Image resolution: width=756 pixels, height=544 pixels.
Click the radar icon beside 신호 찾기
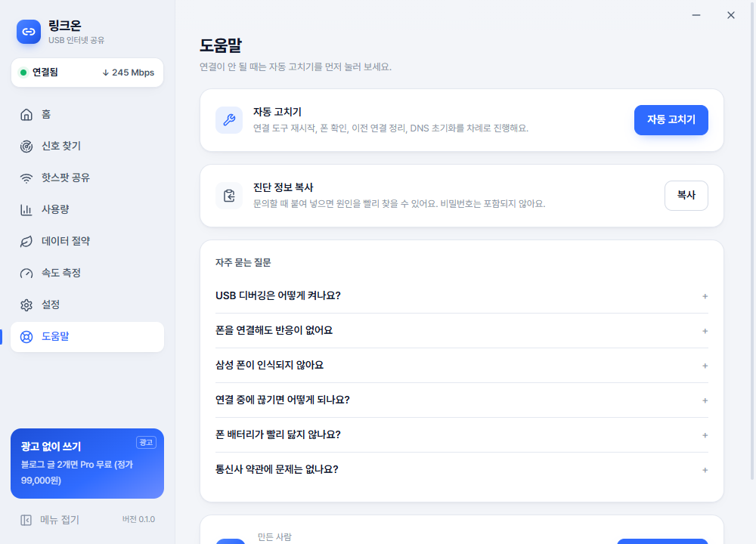click(x=26, y=146)
